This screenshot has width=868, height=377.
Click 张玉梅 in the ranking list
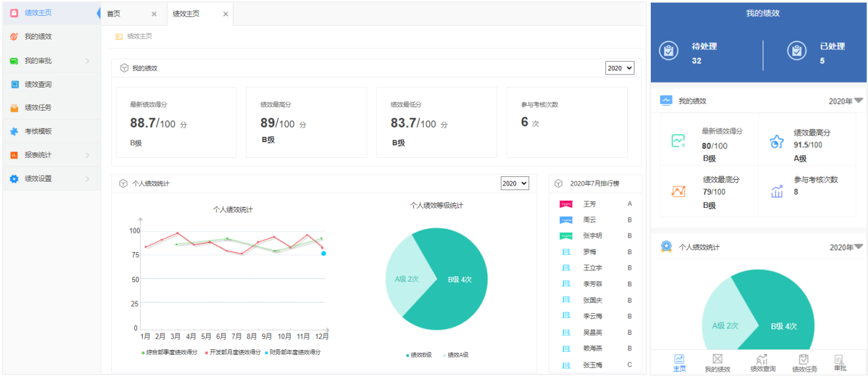coord(593,365)
